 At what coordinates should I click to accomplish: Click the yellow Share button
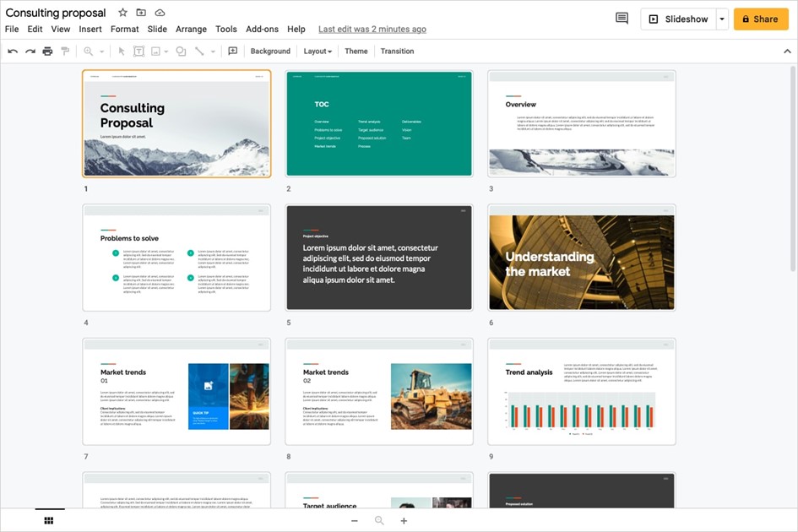point(761,19)
